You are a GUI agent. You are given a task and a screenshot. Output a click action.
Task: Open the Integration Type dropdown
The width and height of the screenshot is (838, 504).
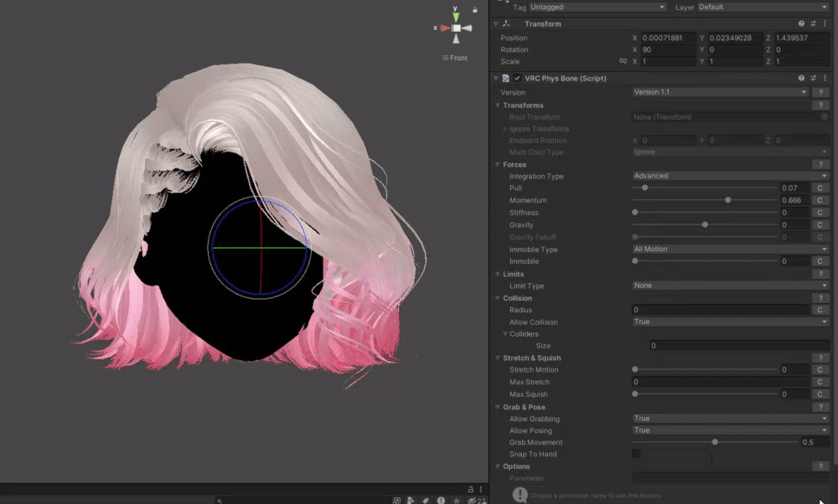pos(730,177)
